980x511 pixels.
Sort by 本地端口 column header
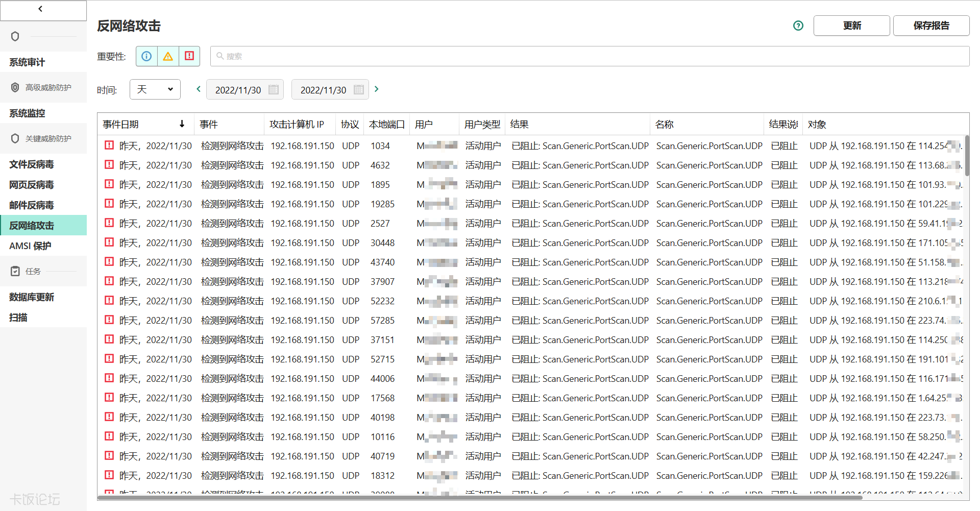click(x=387, y=124)
